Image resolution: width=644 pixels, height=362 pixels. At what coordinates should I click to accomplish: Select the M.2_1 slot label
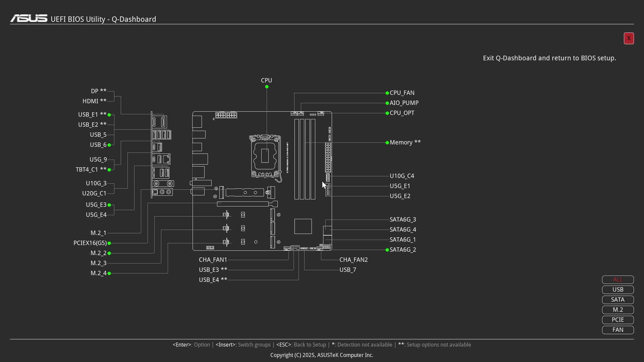[x=99, y=233]
